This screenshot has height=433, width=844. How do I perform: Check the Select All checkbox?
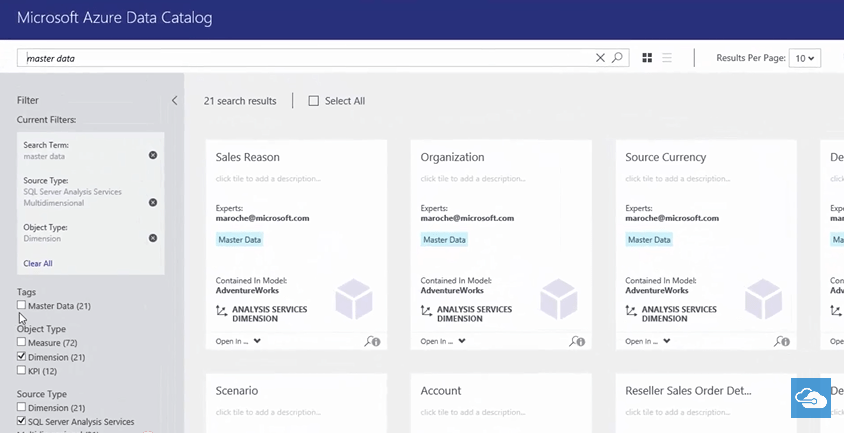click(314, 101)
